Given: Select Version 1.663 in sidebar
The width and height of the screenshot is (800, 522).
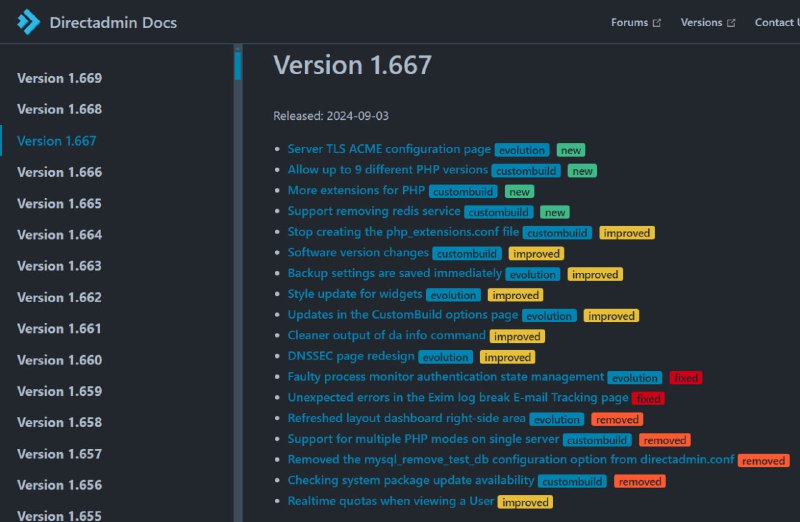Looking at the screenshot, I should pos(59,266).
